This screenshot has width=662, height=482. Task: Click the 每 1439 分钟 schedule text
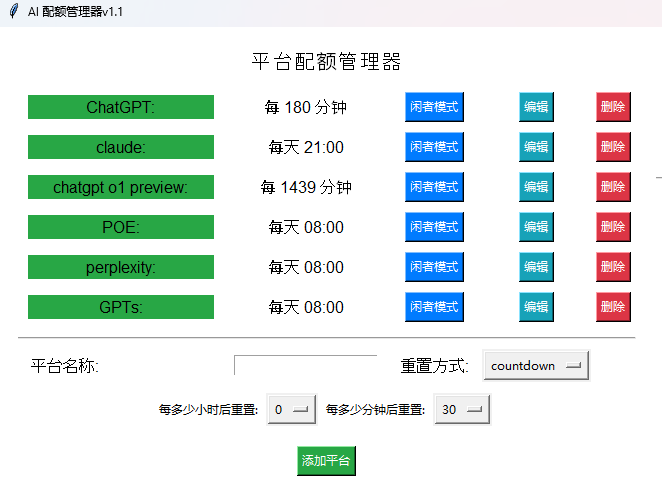click(x=306, y=187)
